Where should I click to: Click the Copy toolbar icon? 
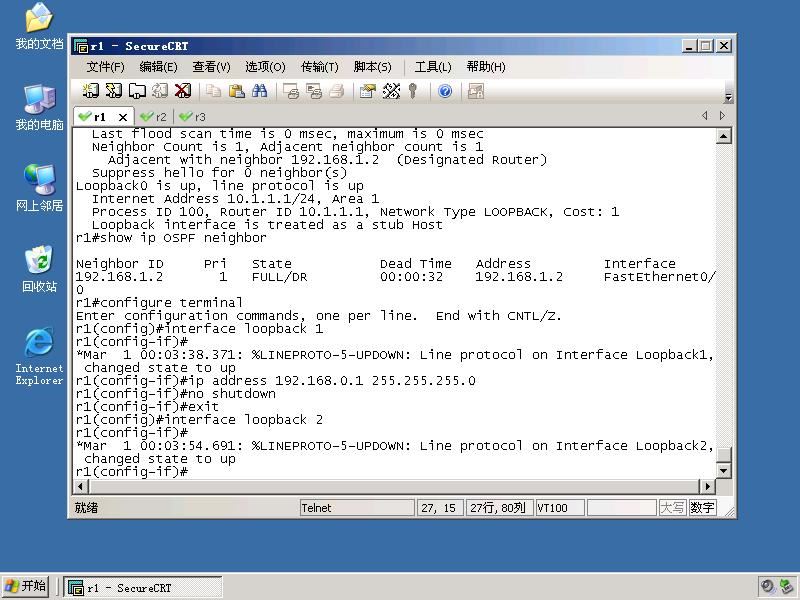pyautogui.click(x=213, y=91)
